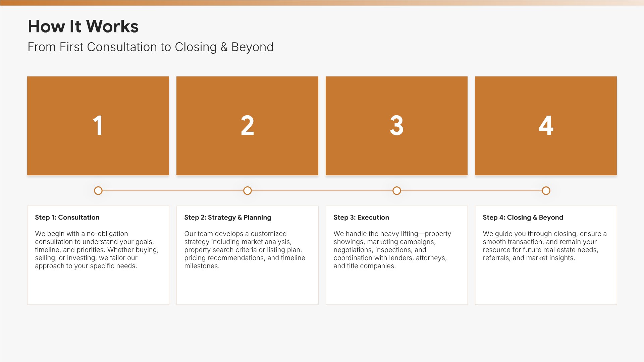This screenshot has height=362, width=644.
Task: Select the orange box numbered 4
Action: point(546,126)
